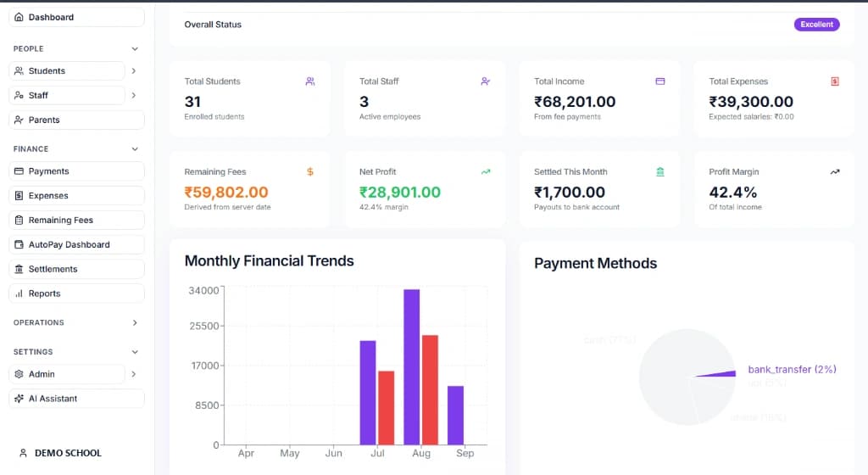
Task: Select the ₹68,201.00 total income value
Action: pos(575,102)
